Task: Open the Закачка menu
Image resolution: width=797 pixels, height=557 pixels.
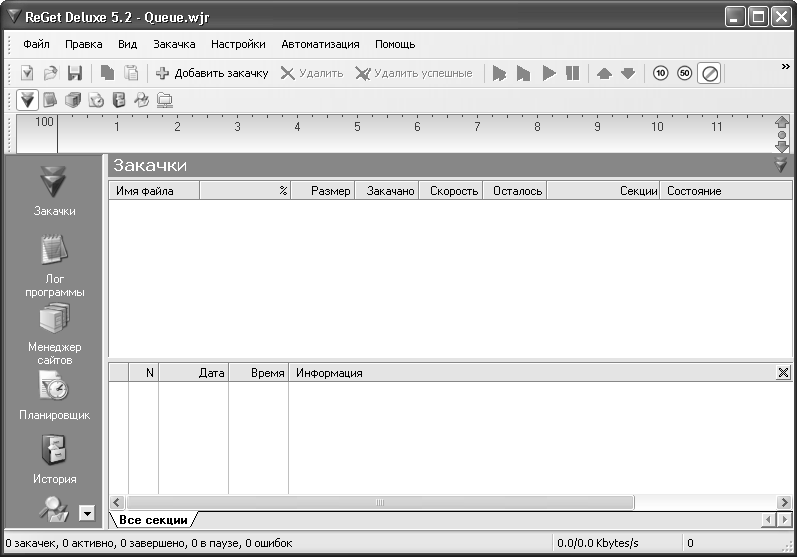Action: click(x=174, y=45)
